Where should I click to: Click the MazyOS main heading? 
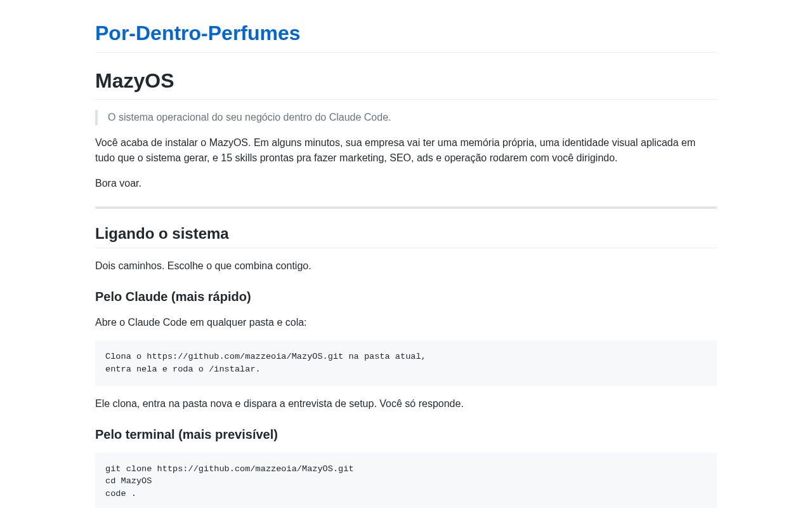tap(134, 81)
